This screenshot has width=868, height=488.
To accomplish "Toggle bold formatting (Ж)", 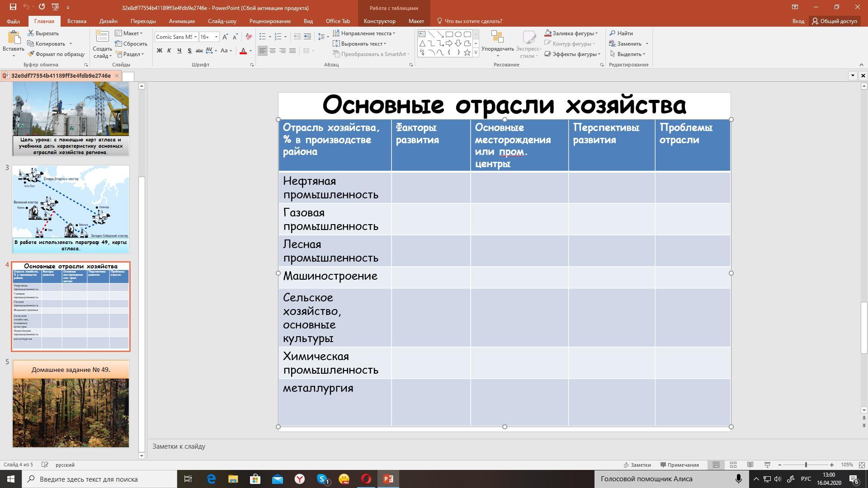I will tap(159, 51).
